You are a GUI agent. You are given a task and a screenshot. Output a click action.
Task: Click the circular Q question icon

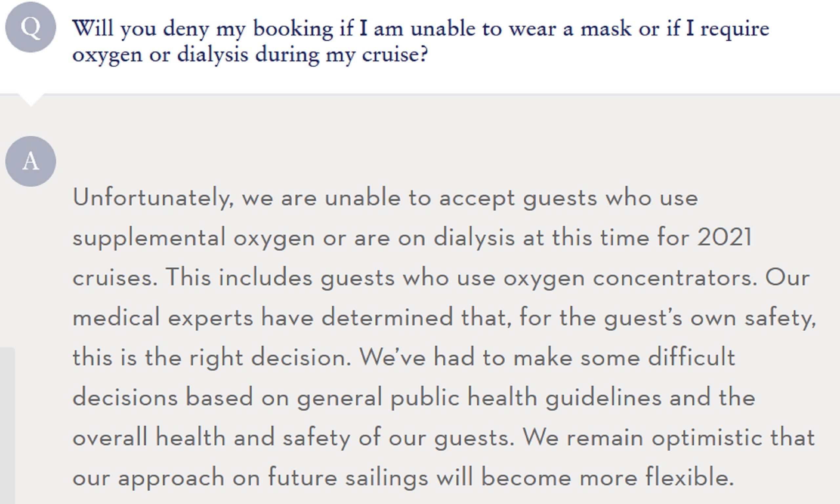point(31,27)
